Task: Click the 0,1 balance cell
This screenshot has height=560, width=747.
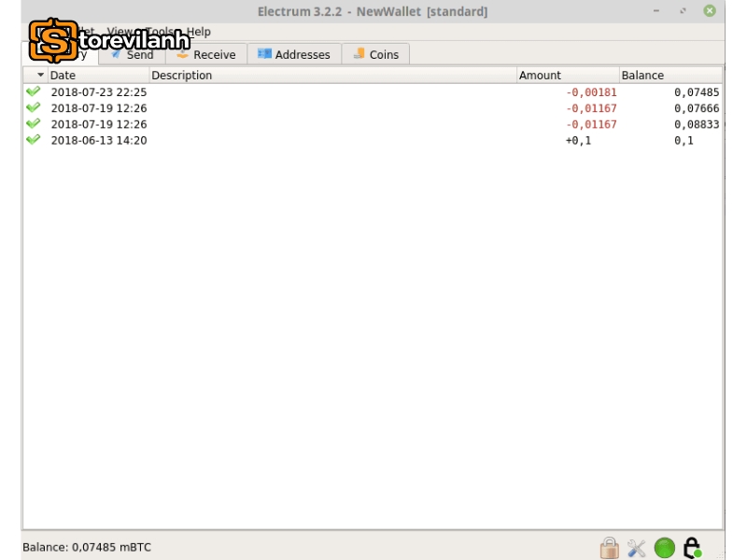Action: click(684, 141)
